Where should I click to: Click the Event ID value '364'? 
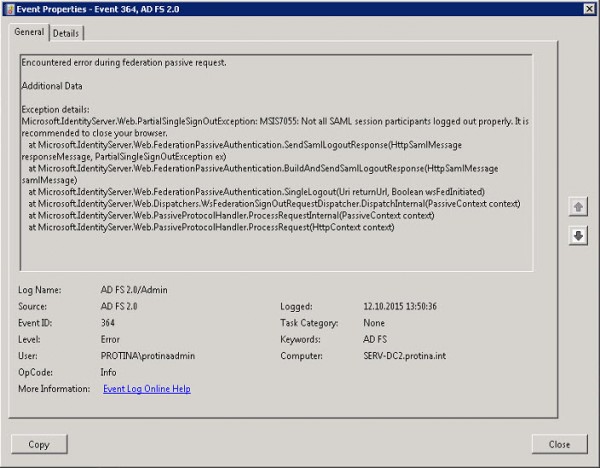[108, 323]
